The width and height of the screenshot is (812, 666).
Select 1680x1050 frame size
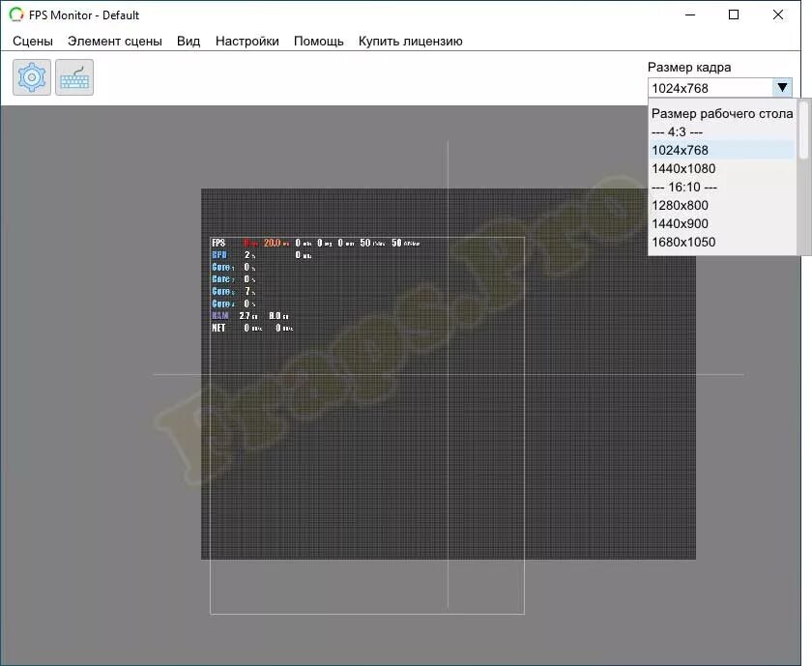pos(722,242)
